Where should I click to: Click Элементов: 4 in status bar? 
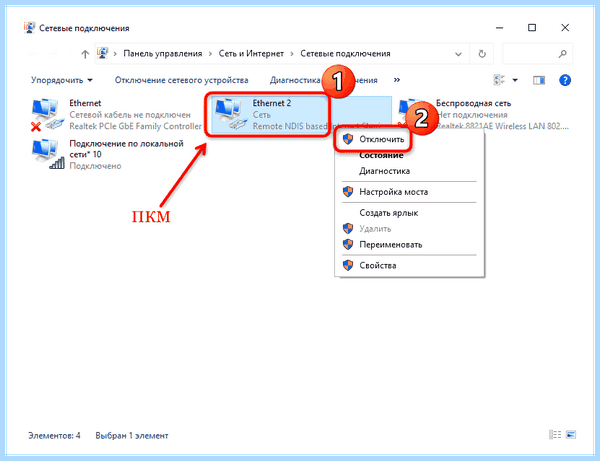(54, 435)
